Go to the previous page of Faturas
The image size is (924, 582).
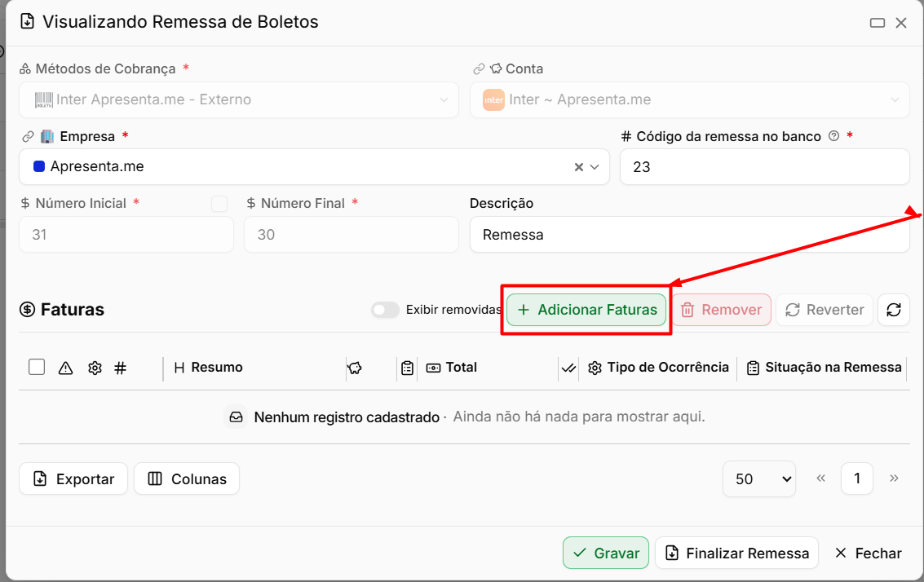point(821,478)
